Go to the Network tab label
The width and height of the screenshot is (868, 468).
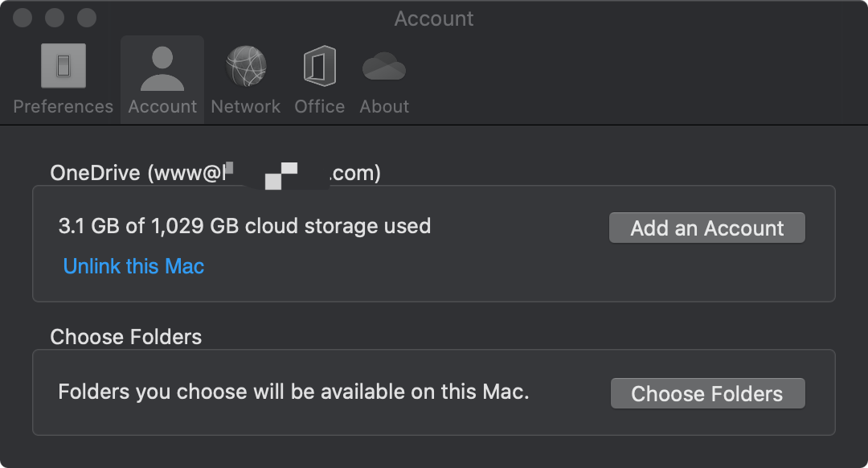pos(245,107)
